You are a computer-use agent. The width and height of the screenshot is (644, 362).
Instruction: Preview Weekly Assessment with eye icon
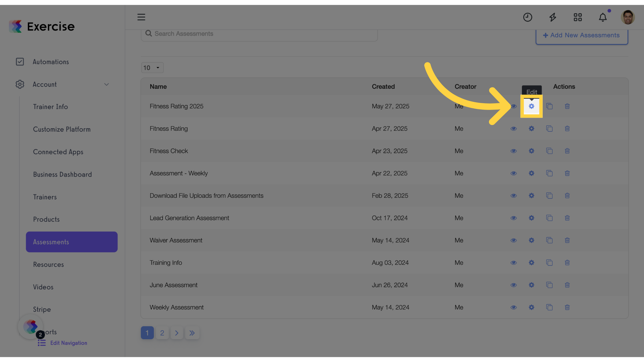[x=514, y=307]
